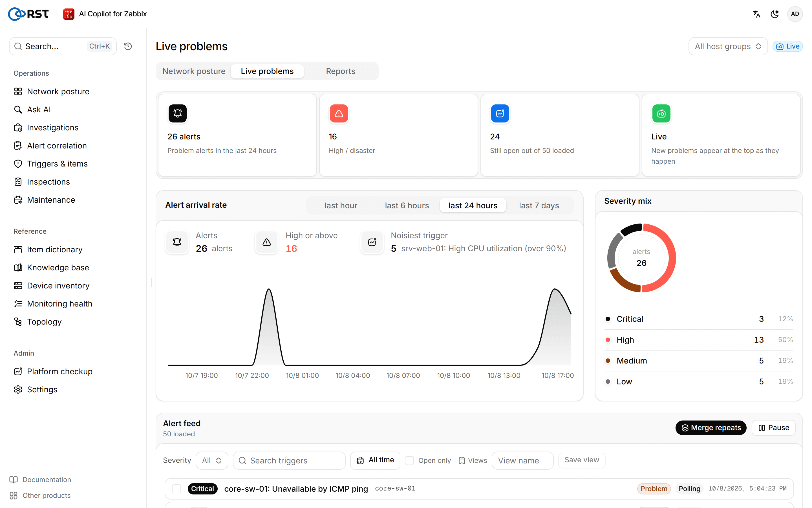Open Monitoring health from the sidebar
This screenshot has width=812, height=508.
pyautogui.click(x=53, y=304)
